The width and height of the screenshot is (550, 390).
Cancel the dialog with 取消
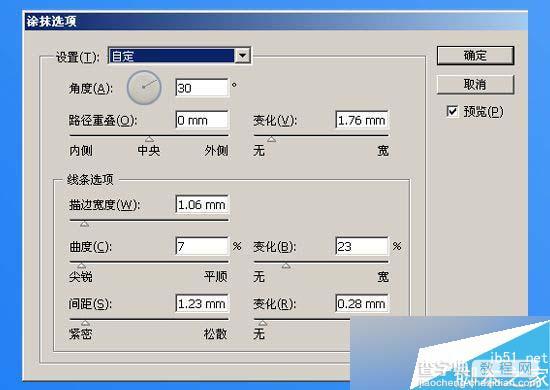coord(475,85)
